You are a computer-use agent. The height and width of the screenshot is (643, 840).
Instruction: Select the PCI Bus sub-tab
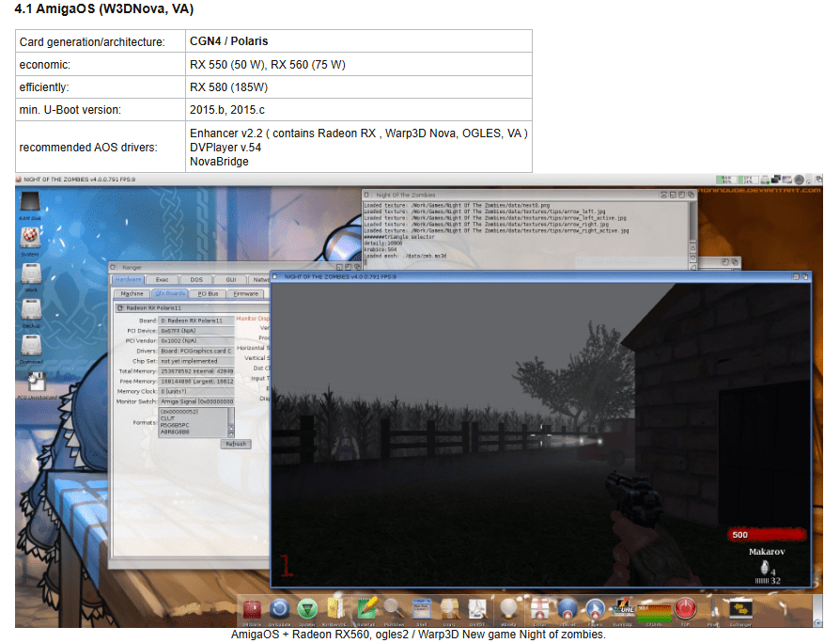[x=208, y=293]
